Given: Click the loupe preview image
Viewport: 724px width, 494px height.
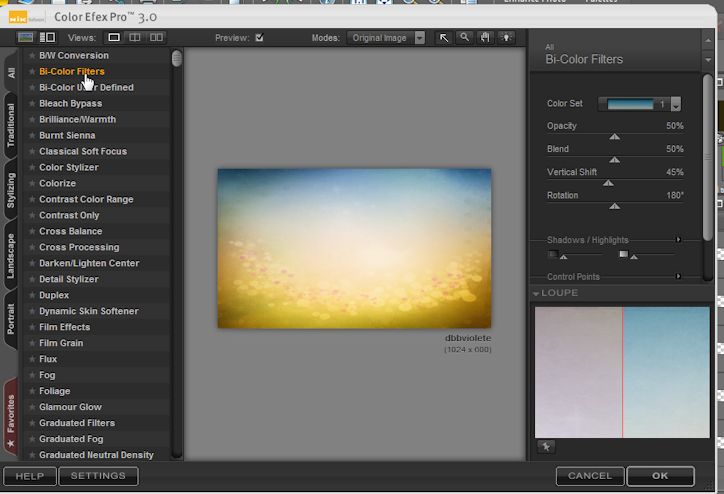Looking at the screenshot, I should (622, 372).
